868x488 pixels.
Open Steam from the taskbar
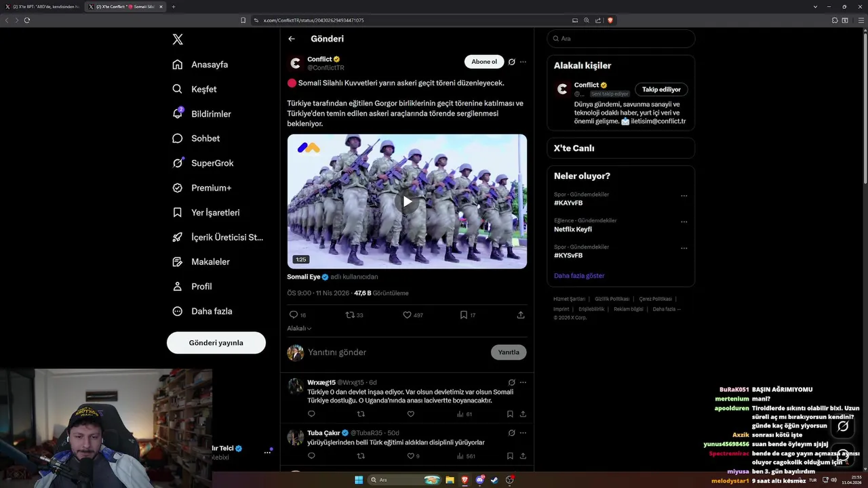pyautogui.click(x=494, y=480)
